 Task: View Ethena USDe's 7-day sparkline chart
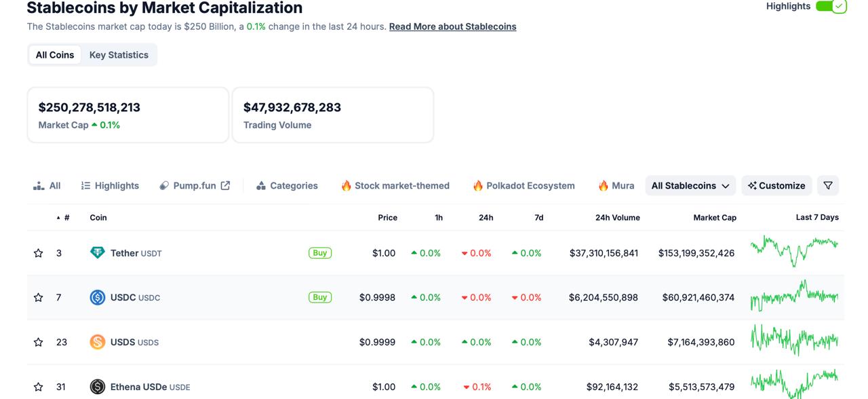pos(794,383)
